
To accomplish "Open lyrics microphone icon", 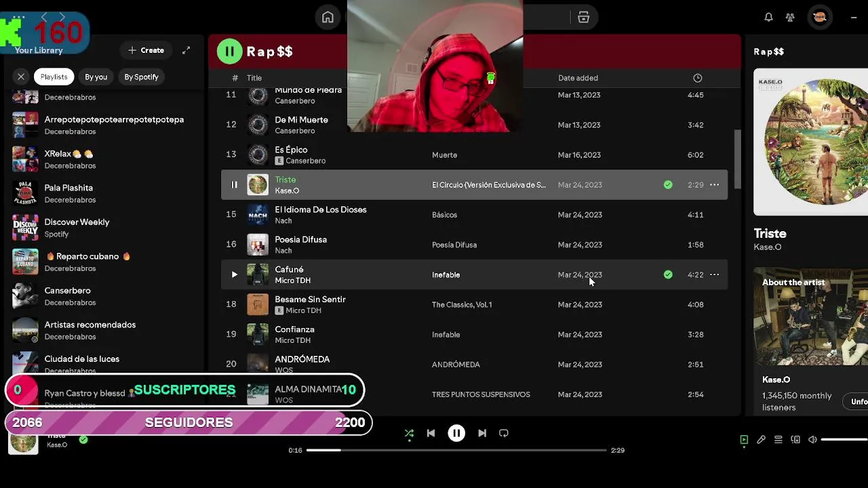I will 761,440.
